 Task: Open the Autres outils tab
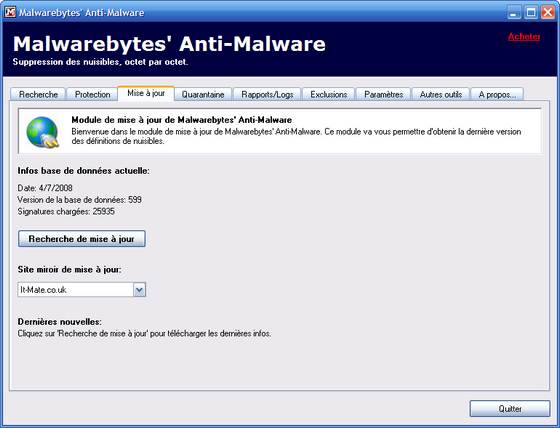coord(441,95)
